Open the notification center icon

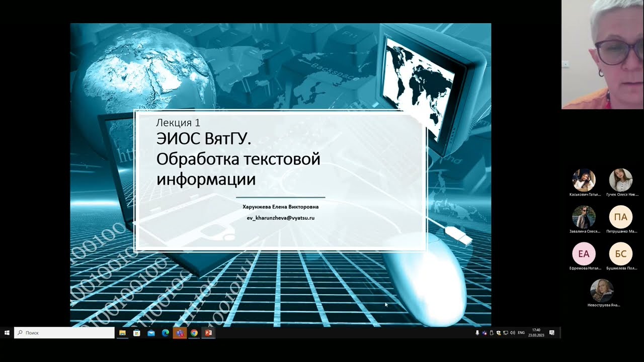[x=552, y=333]
